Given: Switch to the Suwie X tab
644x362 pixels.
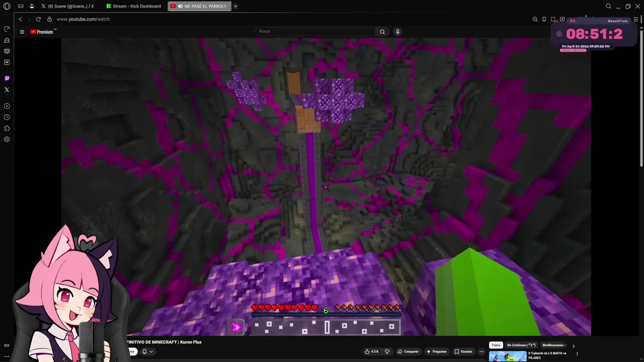Looking at the screenshot, I should tap(68, 6).
